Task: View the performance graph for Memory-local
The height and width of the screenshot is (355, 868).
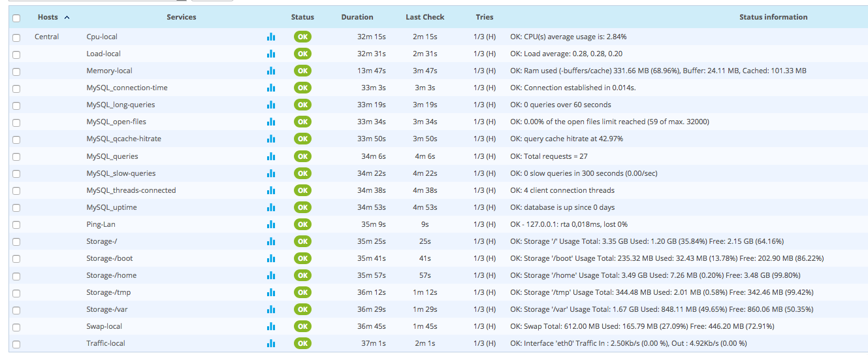Action: (x=271, y=71)
